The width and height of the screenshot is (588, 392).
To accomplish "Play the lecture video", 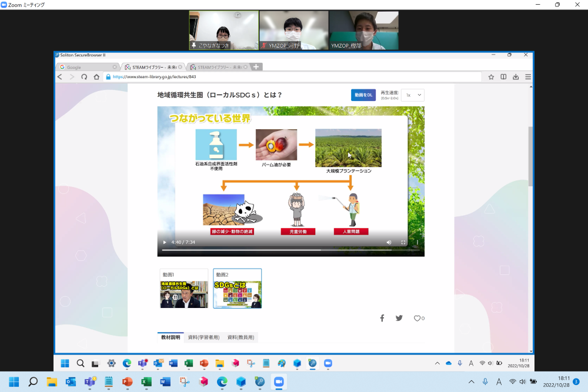I will coord(165,243).
